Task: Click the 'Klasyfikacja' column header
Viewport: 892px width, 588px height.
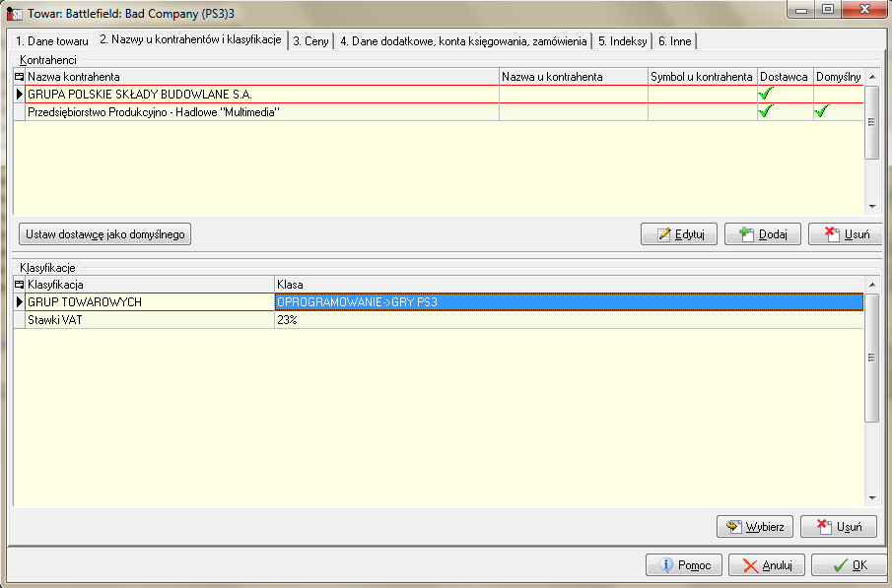Action: 150,285
